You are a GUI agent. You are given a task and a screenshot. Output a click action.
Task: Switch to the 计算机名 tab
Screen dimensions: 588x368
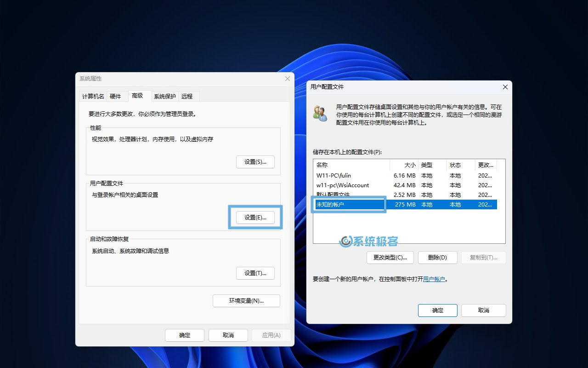(x=93, y=96)
